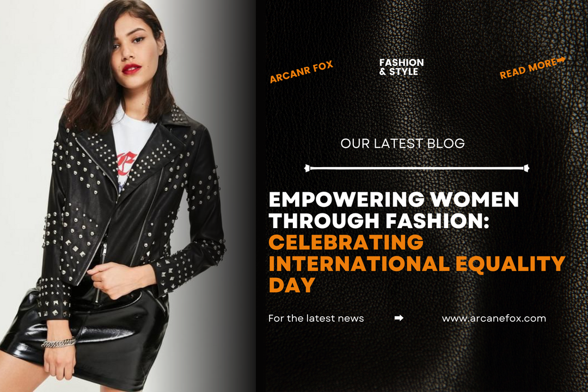588x392 pixels.
Task: Click the arrow after 'For the latest news'
Action: pyautogui.click(x=399, y=318)
